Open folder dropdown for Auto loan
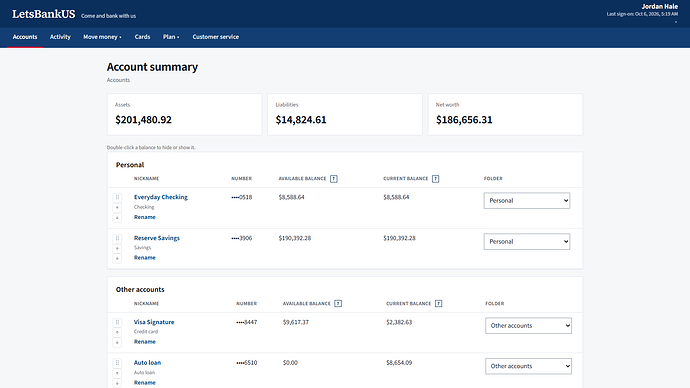The image size is (690, 388). [529, 366]
